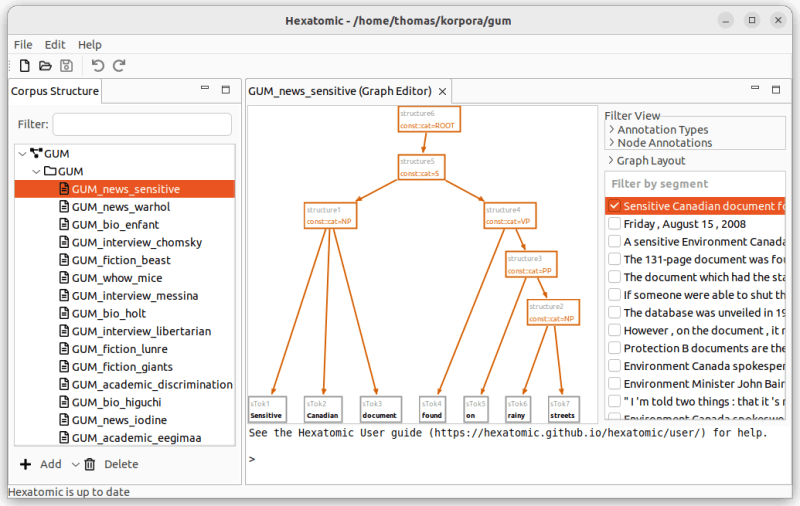Click document icon of GUM_academic_eegimaa
Viewport: 800px width, 506px height.
[x=64, y=438]
